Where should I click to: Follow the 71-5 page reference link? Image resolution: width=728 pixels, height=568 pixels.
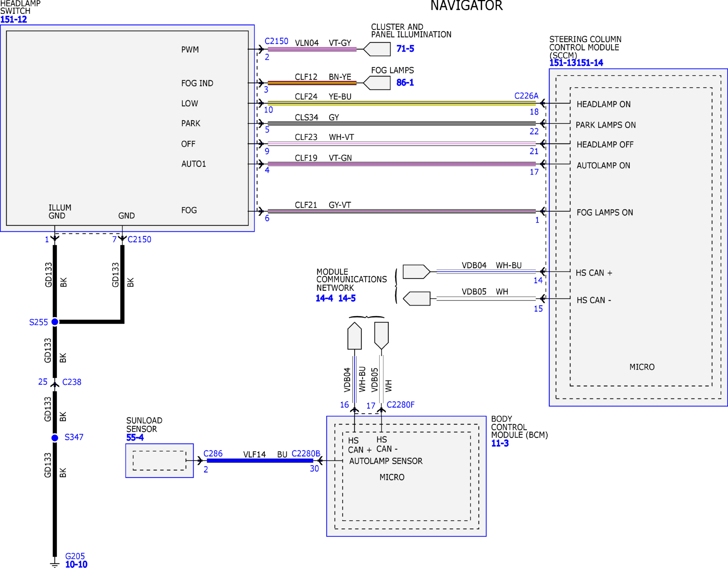click(x=405, y=49)
